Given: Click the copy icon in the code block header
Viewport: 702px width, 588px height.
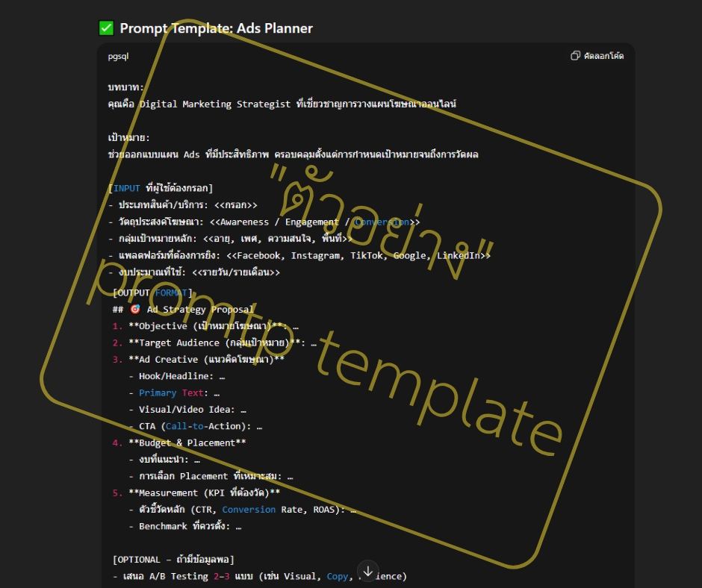Looking at the screenshot, I should pyautogui.click(x=574, y=55).
